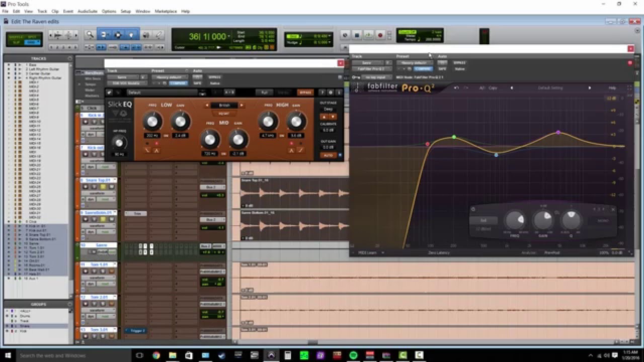Click Safe in the SlickEQ plugin window header

(197, 83)
